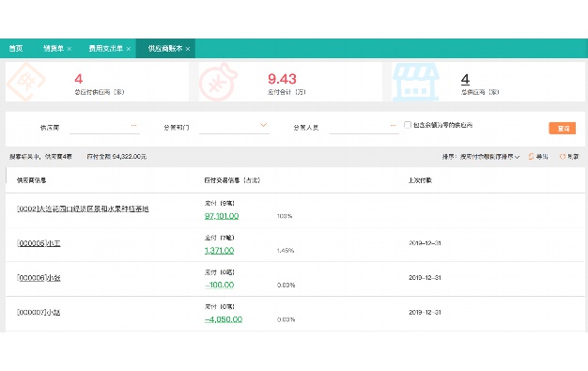Click the staff input field
This screenshot has height=371, width=588.
(364, 127)
